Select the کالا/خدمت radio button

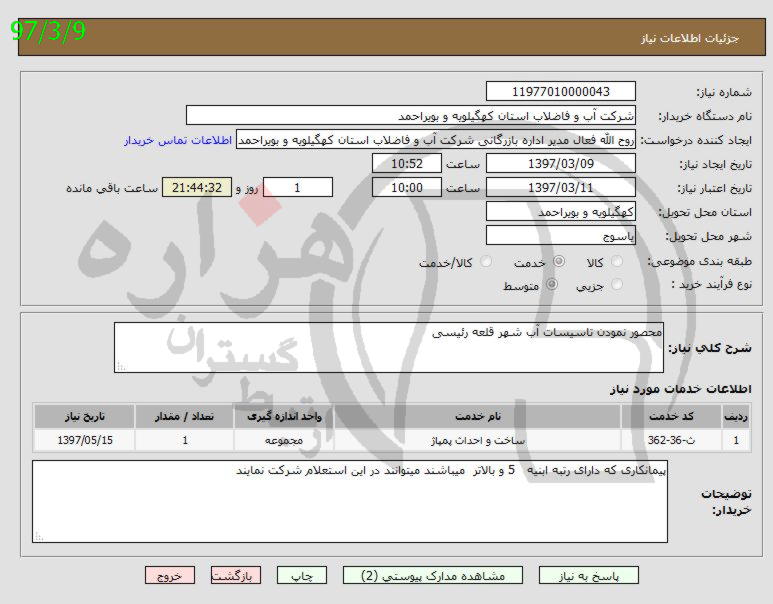coord(486,262)
